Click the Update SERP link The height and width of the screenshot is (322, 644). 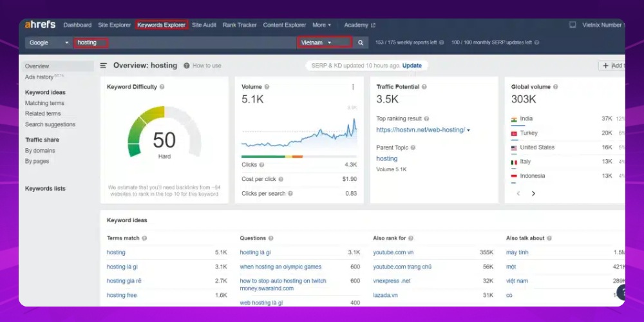tap(412, 66)
